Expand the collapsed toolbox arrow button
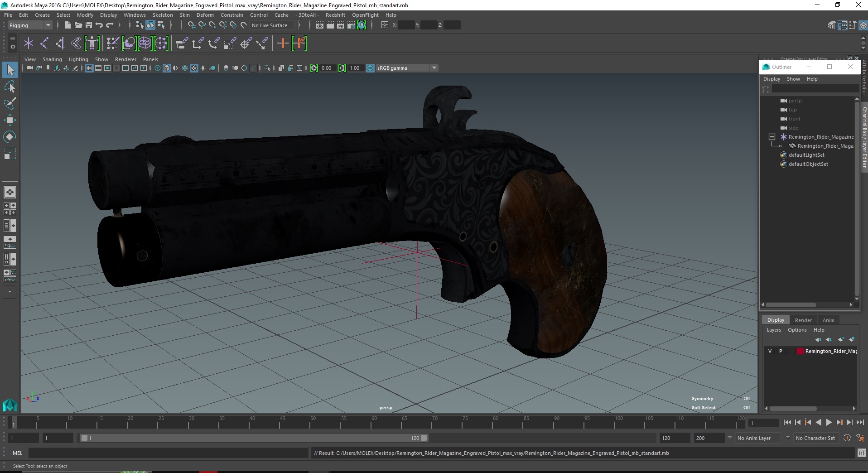Screen dimensions: 868x473 click(10, 292)
